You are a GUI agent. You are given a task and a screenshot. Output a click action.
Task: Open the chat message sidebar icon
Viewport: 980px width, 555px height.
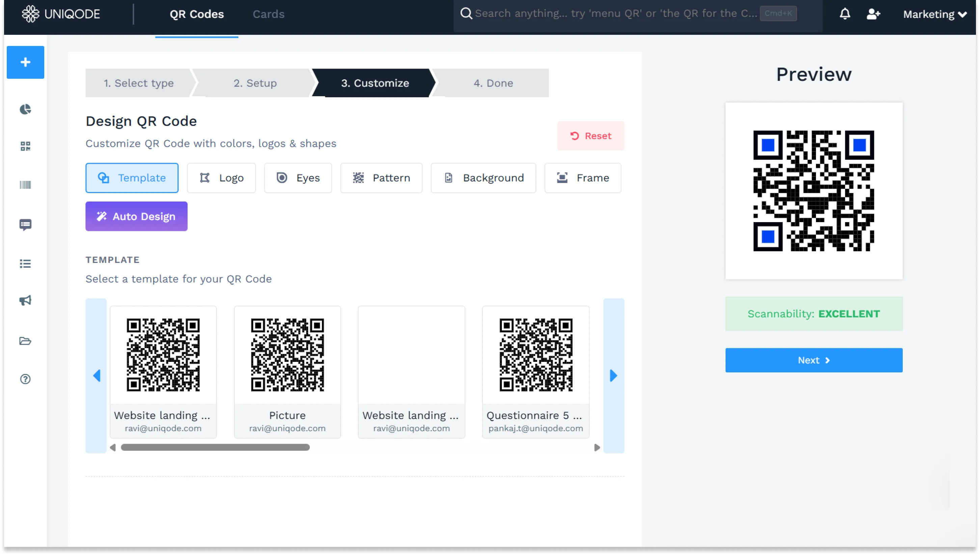coord(25,225)
